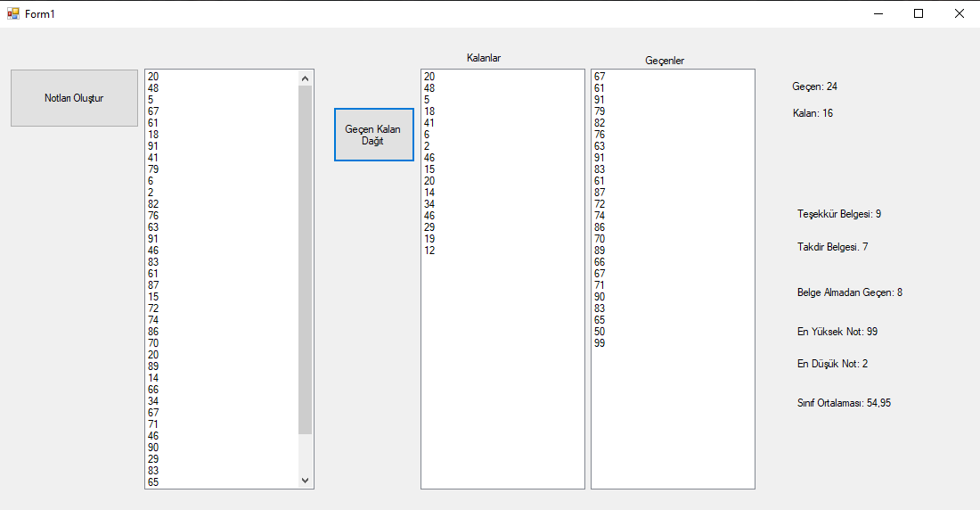Click the scroll up arrow of the notes list
The width and height of the screenshot is (980, 510).
click(x=306, y=78)
